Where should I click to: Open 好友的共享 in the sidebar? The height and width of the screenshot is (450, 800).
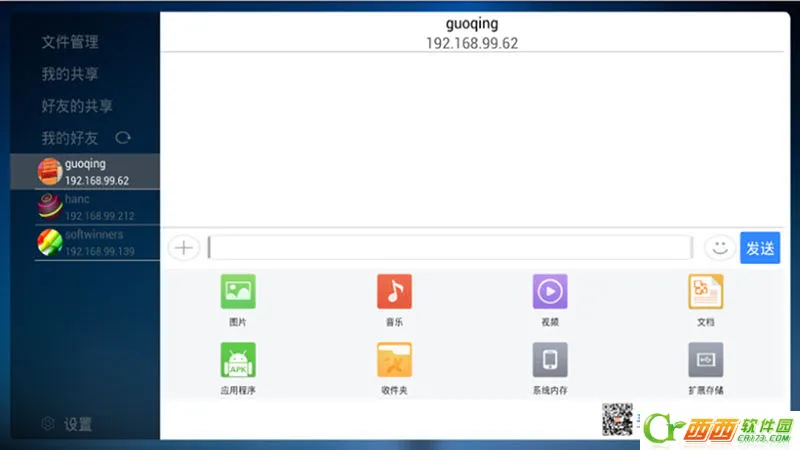(x=77, y=106)
